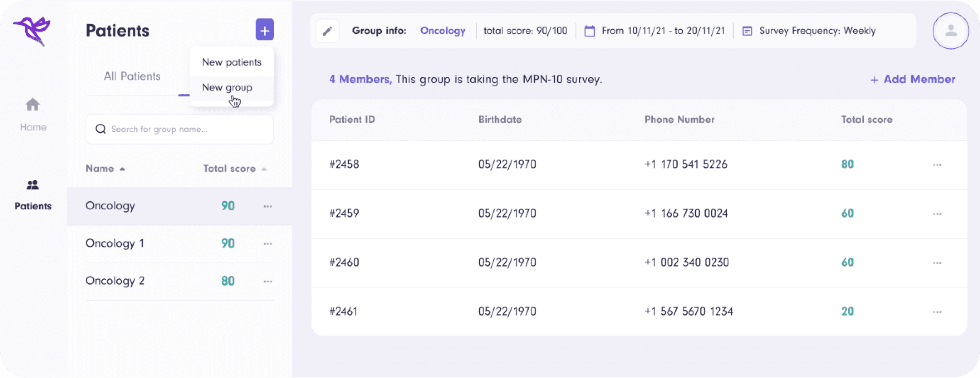Select New group from dropdown menu
The height and width of the screenshot is (378, 980).
pos(227,88)
